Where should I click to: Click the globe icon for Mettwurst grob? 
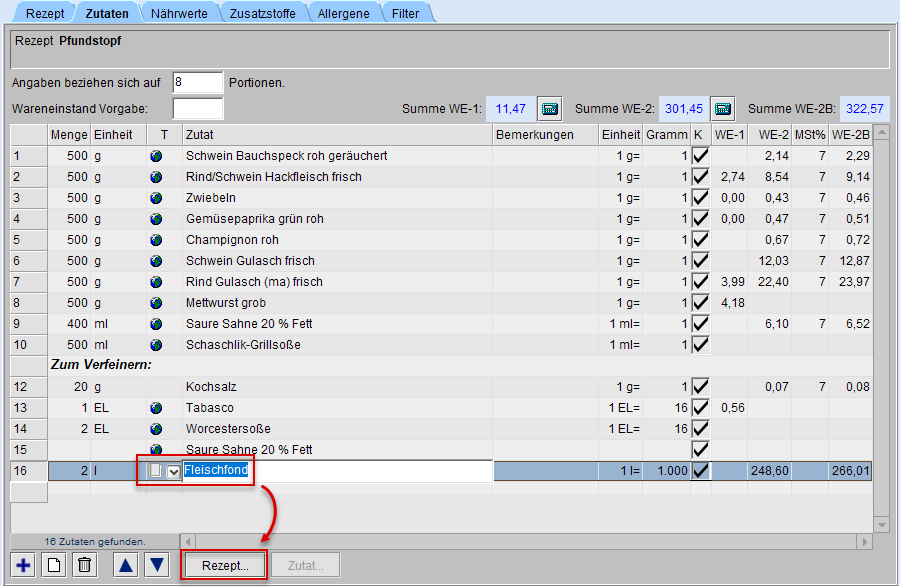(156, 303)
